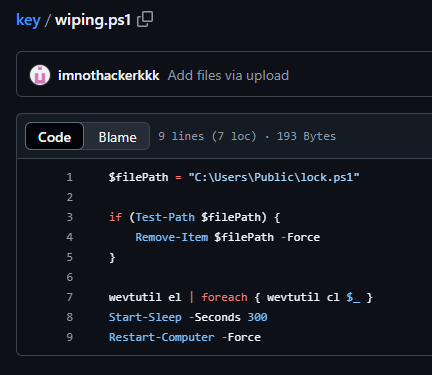Click the '$_' variable on line 7
The image size is (432, 375).
coord(353,297)
